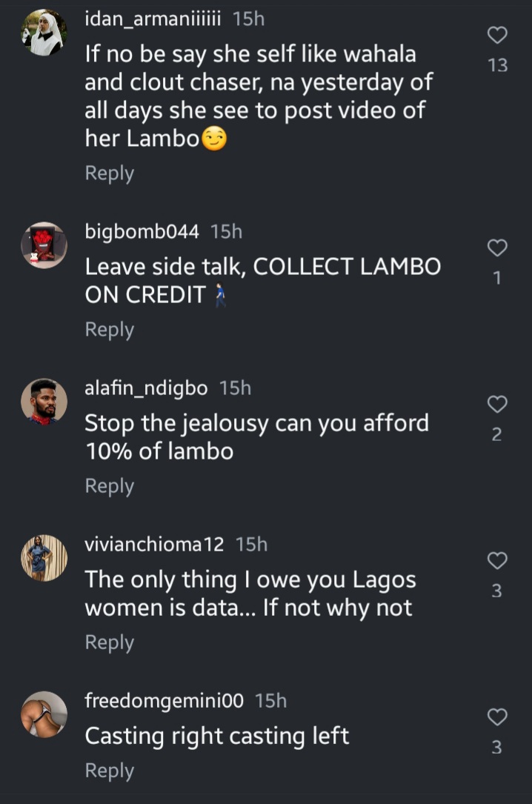Reply to idan_armaniiiiii's comment

coord(109,173)
